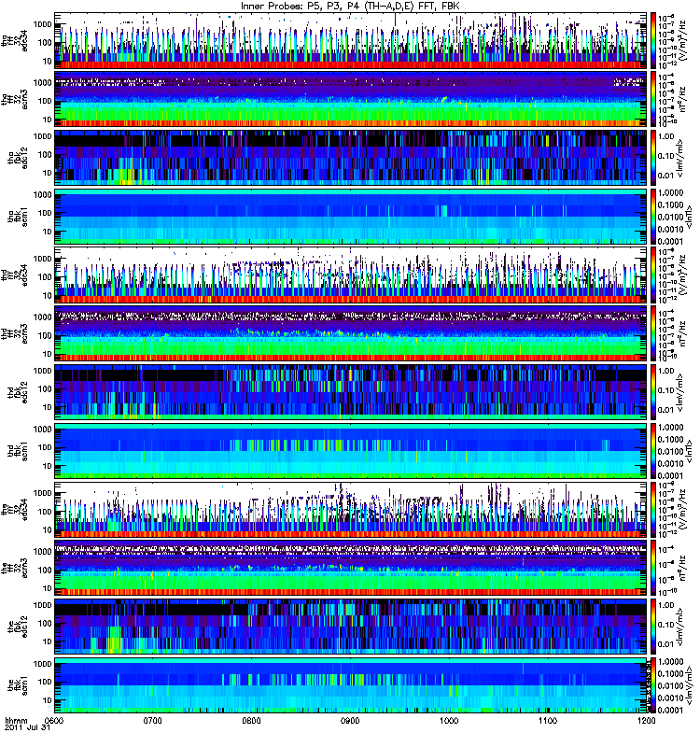Screen dimensions: 700x747
Task: Click the <|mV/m|> unit label of thd fbk edc12
Action: pos(680,392)
